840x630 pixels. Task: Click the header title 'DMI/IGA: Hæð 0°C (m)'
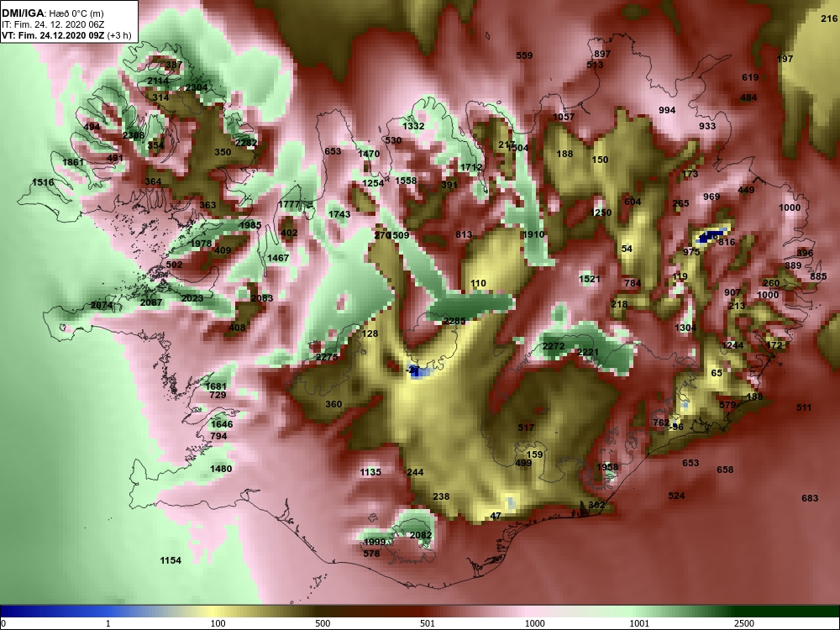pyautogui.click(x=52, y=13)
